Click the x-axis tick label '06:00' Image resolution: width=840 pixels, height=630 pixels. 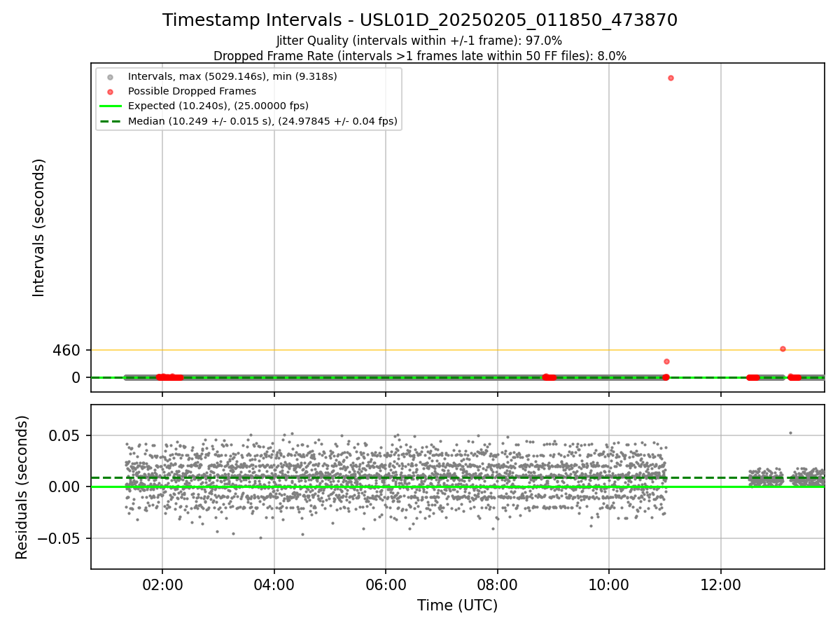coord(386,586)
